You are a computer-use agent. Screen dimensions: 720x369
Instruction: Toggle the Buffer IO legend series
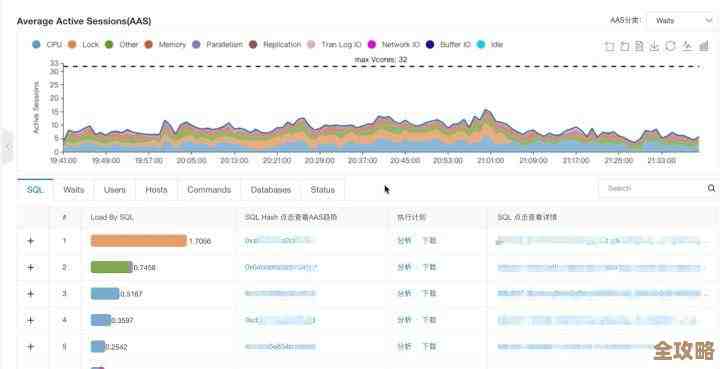pyautogui.click(x=448, y=45)
